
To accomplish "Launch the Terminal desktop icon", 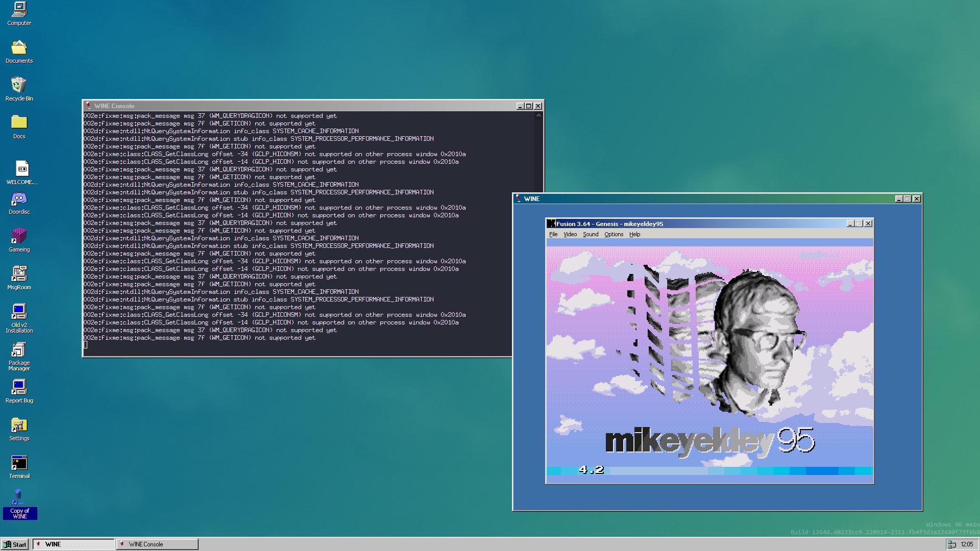I will [x=19, y=463].
